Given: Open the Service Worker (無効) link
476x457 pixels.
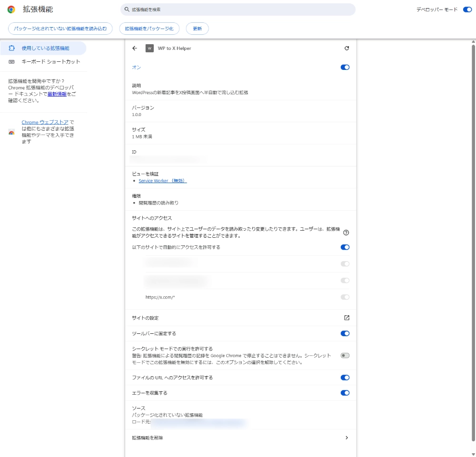Looking at the screenshot, I should 162,181.
